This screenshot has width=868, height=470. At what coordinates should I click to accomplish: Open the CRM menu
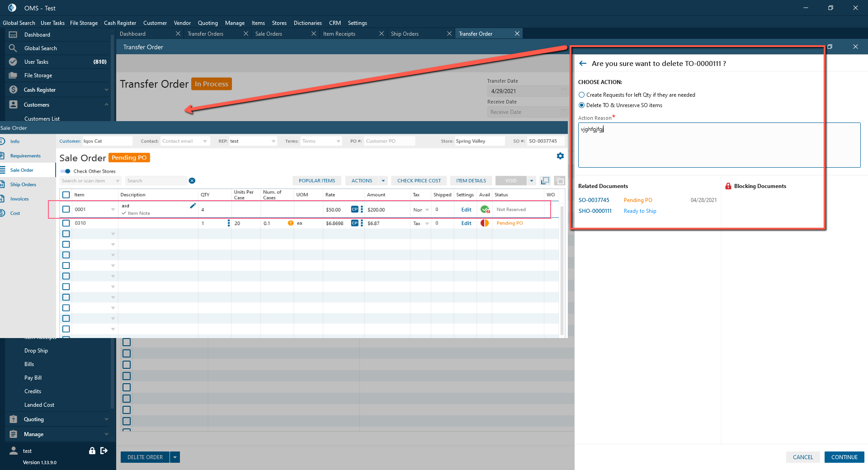pyautogui.click(x=335, y=23)
